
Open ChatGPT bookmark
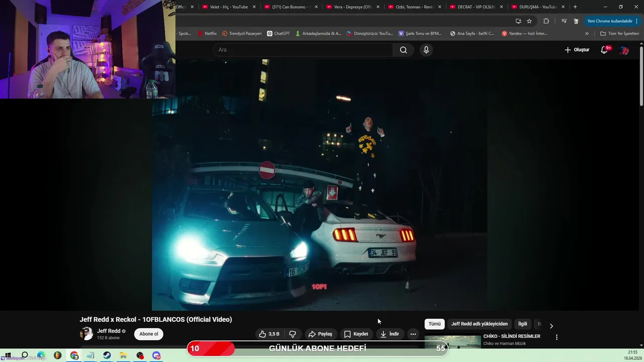click(278, 34)
